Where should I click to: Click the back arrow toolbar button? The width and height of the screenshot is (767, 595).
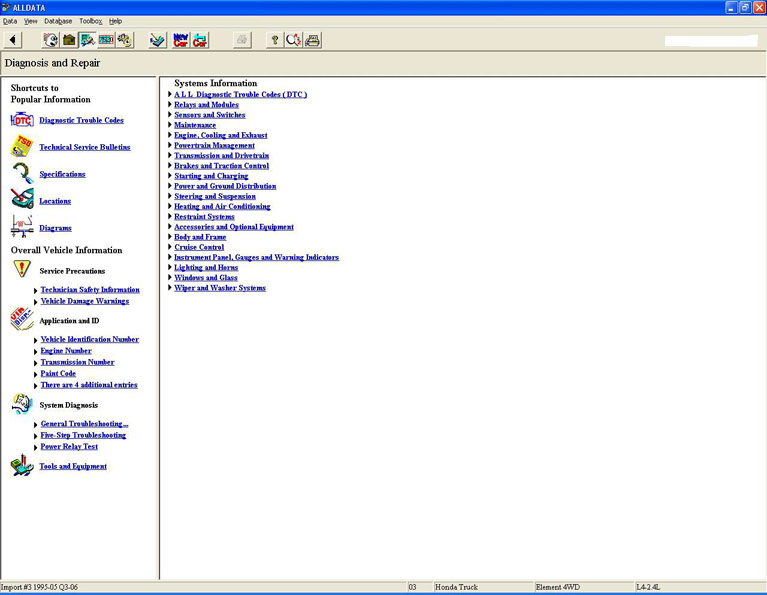(12, 40)
